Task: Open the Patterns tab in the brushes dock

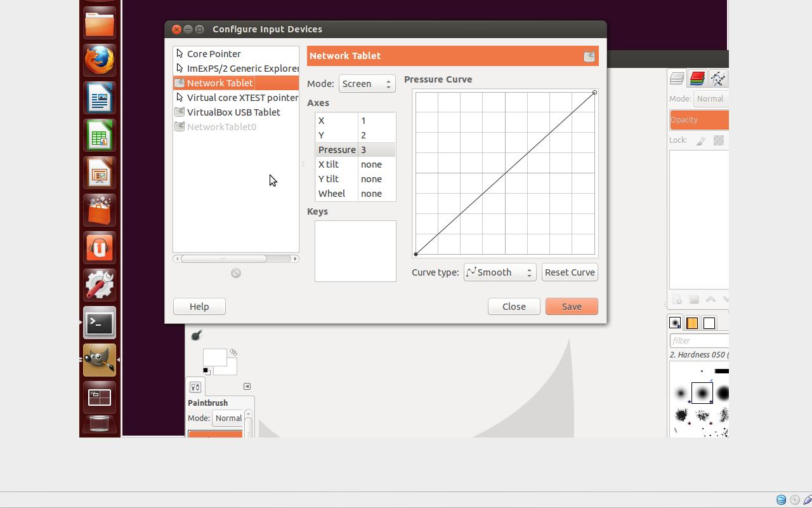Action: click(692, 323)
